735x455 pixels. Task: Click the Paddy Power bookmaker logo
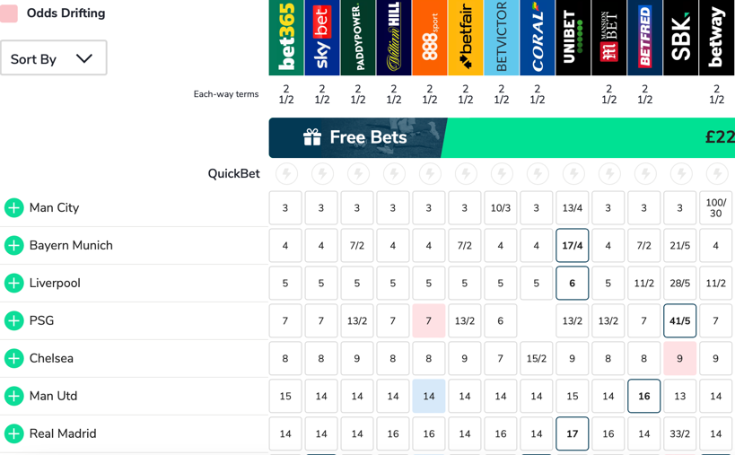click(x=357, y=38)
